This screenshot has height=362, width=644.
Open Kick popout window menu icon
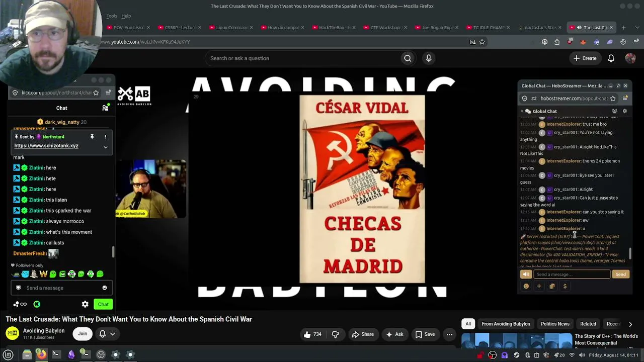(x=108, y=93)
